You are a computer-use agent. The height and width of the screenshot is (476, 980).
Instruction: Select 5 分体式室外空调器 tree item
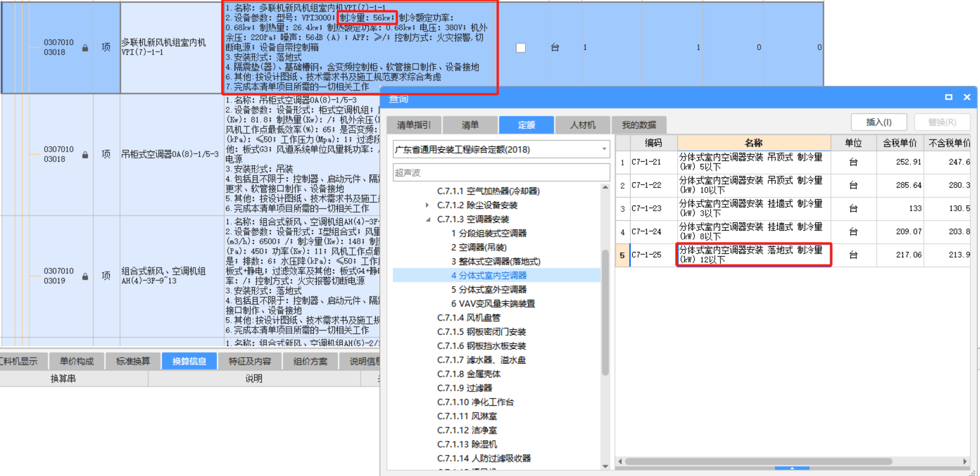(489, 289)
